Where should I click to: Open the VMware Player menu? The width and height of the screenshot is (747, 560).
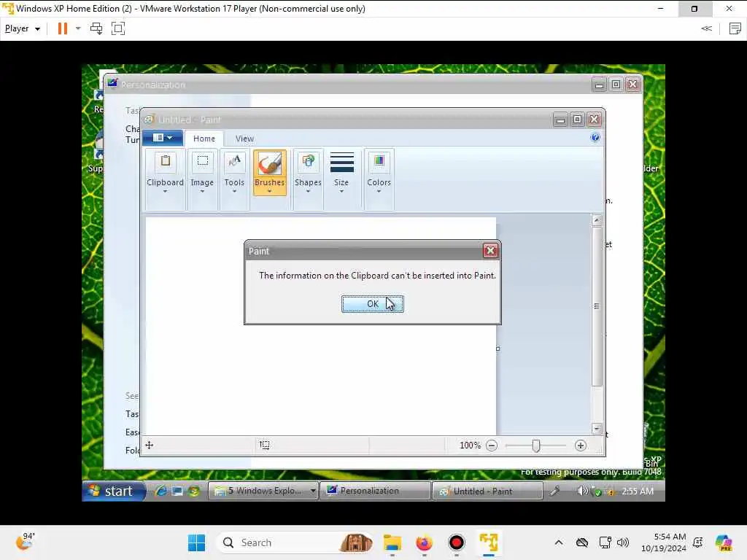coord(23,28)
